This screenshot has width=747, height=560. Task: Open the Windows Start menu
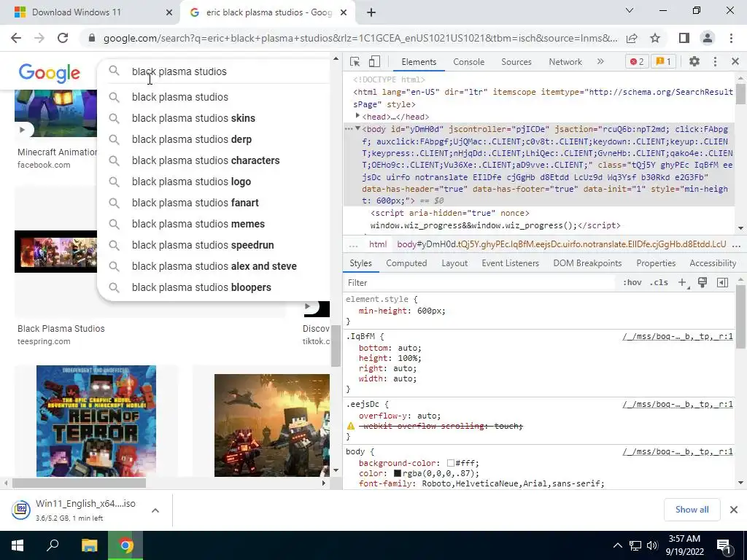tap(18, 545)
